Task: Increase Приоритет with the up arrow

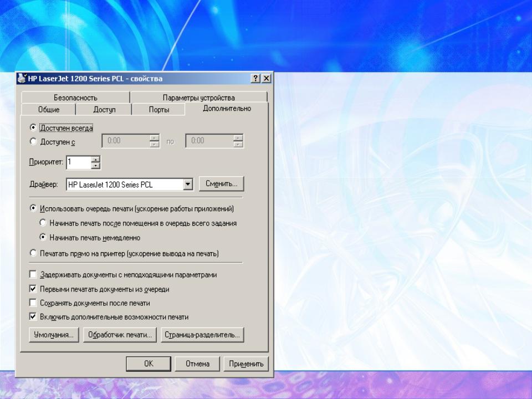Action: pos(96,159)
